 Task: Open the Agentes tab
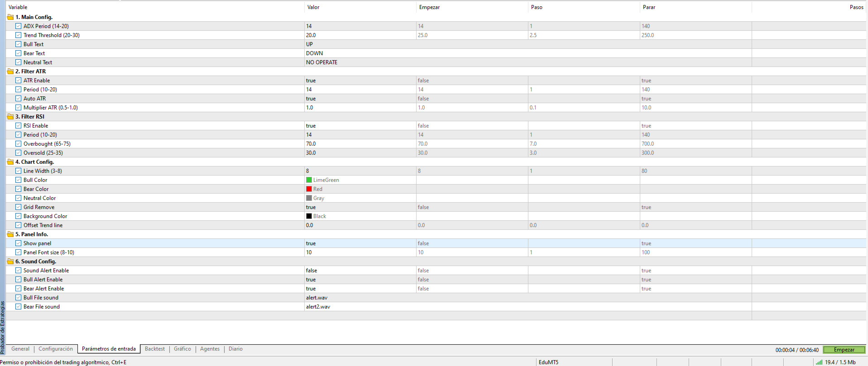(x=210, y=349)
